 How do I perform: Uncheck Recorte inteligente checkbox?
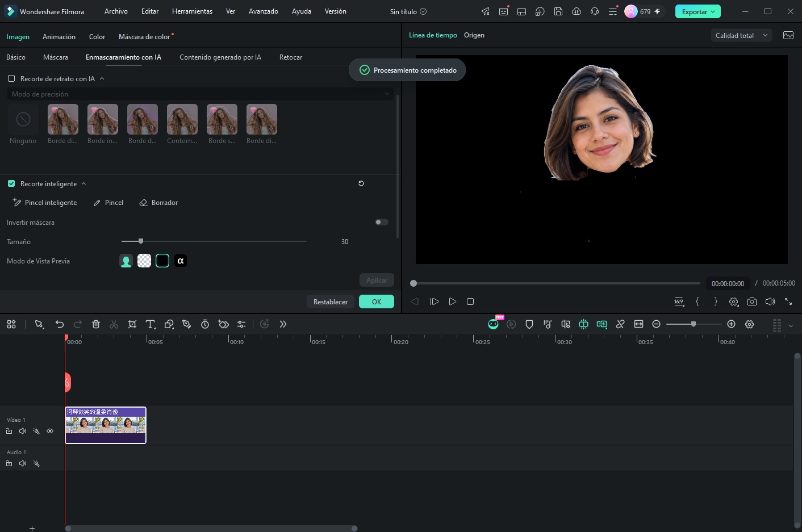pyautogui.click(x=11, y=184)
